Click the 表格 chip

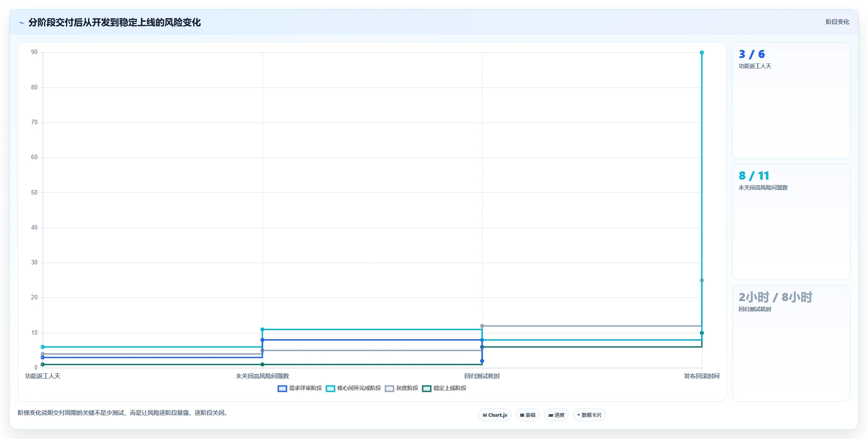click(528, 415)
